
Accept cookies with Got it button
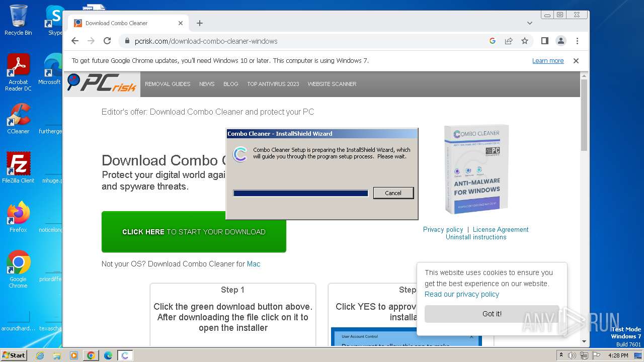tap(492, 314)
